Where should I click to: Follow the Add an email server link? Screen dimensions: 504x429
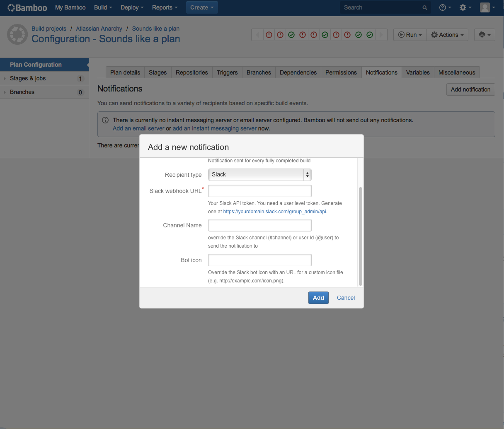point(138,128)
